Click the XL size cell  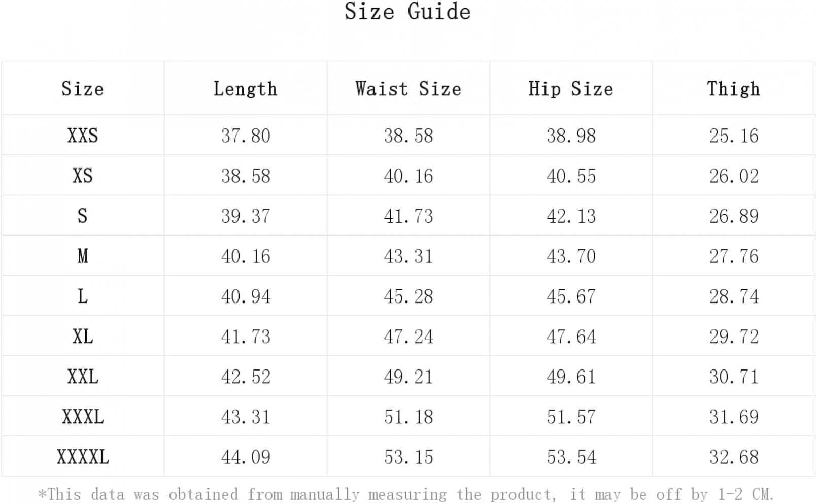pyautogui.click(x=83, y=336)
